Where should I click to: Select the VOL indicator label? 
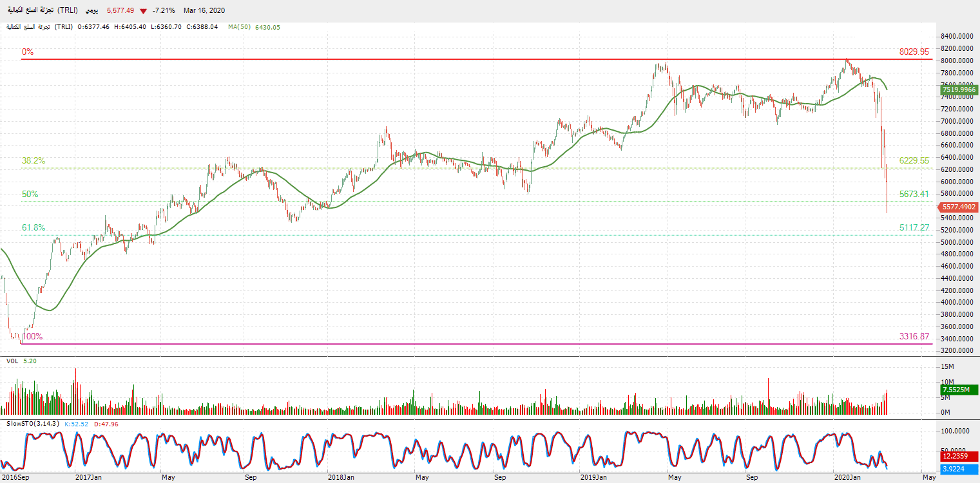(x=12, y=361)
